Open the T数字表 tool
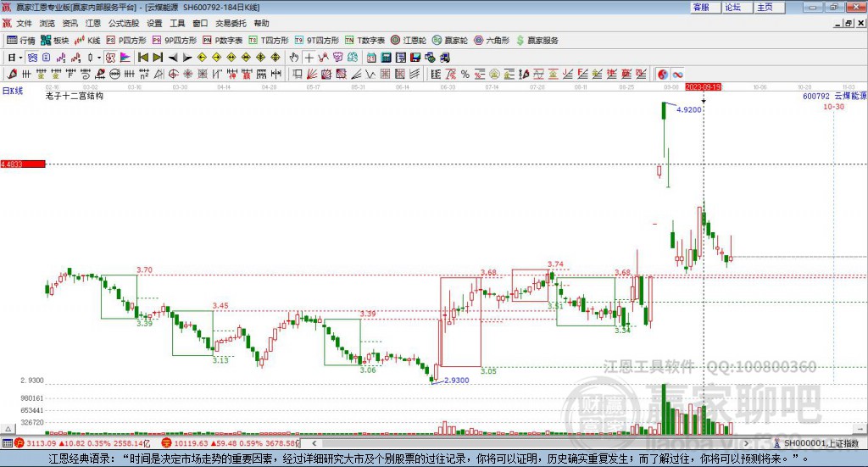This screenshot has width=868, height=467. 364,41
